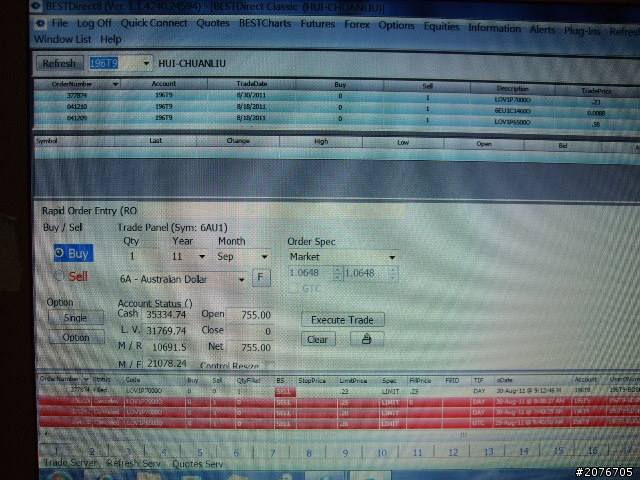Click the Trade Server status indicator

pos(71,463)
